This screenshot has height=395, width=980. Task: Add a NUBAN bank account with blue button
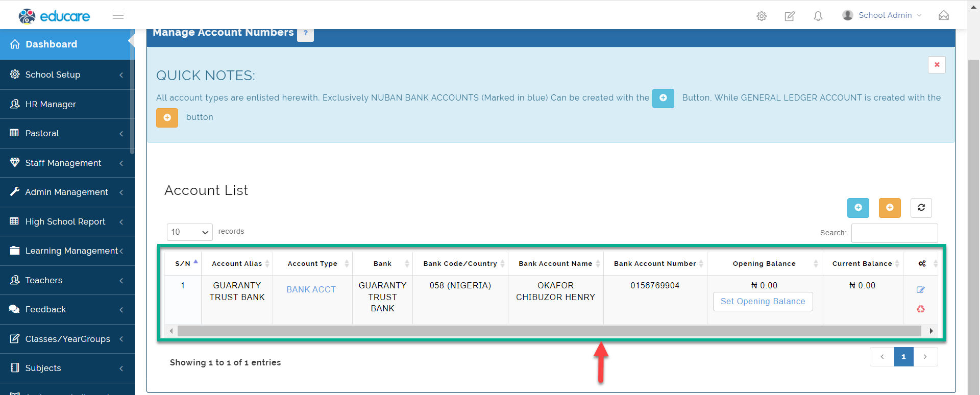point(858,208)
